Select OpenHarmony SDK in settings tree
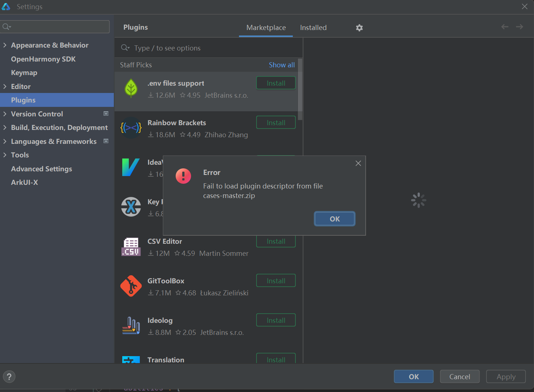The width and height of the screenshot is (534, 392). (43, 59)
